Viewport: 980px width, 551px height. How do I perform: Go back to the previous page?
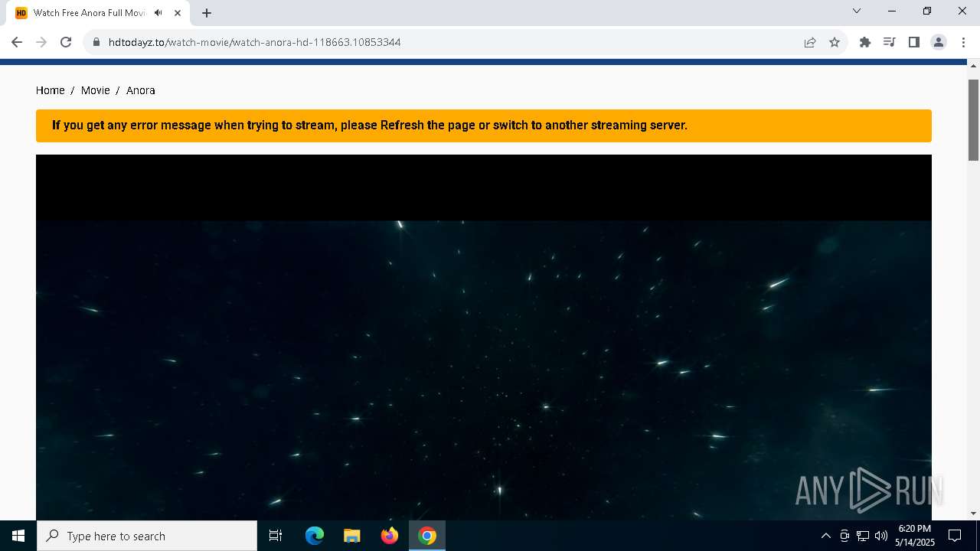click(17, 42)
